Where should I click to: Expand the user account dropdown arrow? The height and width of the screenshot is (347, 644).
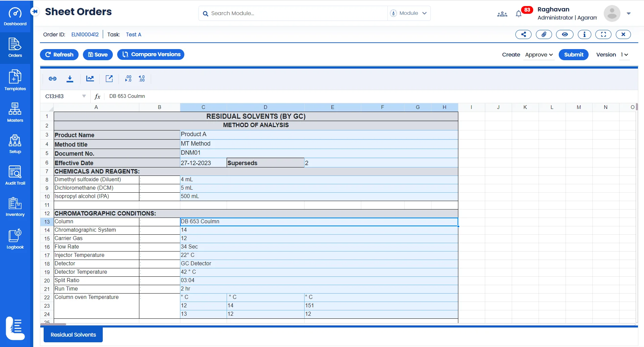[x=629, y=13]
